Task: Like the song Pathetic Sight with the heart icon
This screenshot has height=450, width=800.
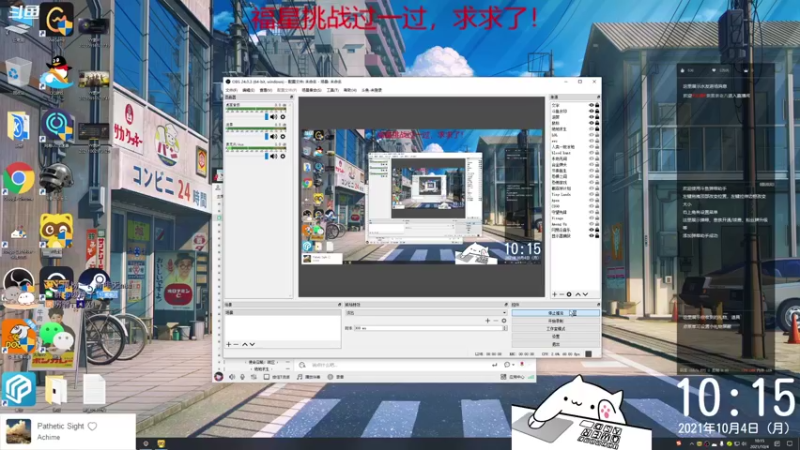Action: [92, 426]
